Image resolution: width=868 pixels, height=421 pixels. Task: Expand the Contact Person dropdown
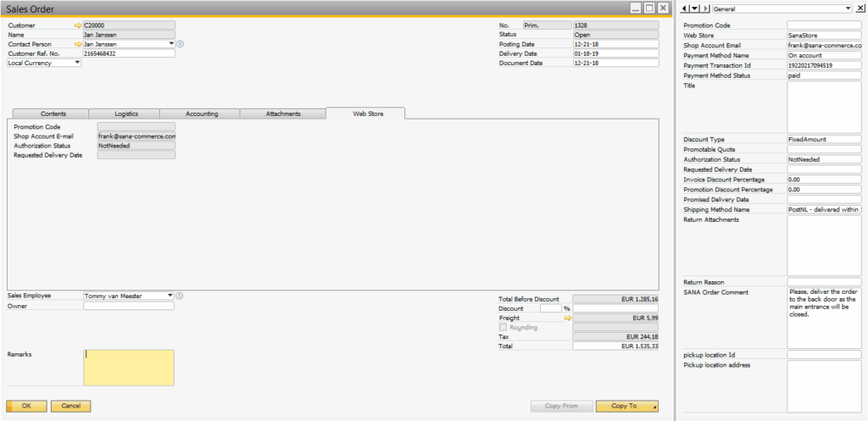[171, 43]
